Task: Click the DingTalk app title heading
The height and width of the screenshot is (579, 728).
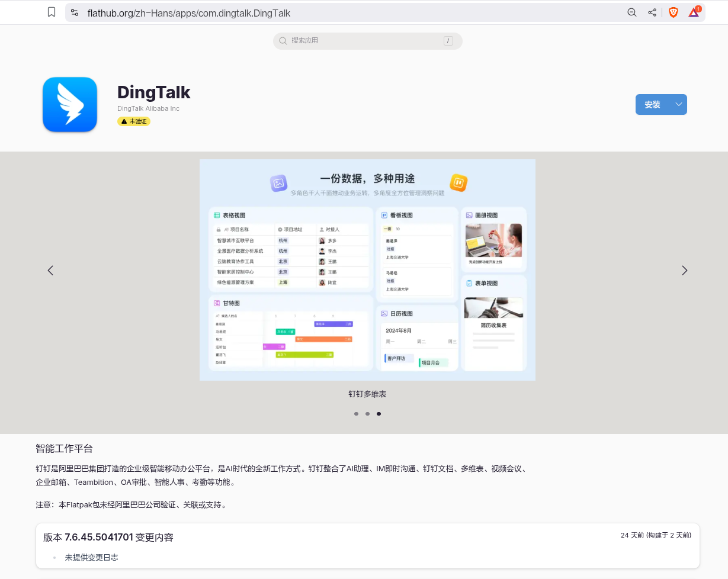Action: 154,92
